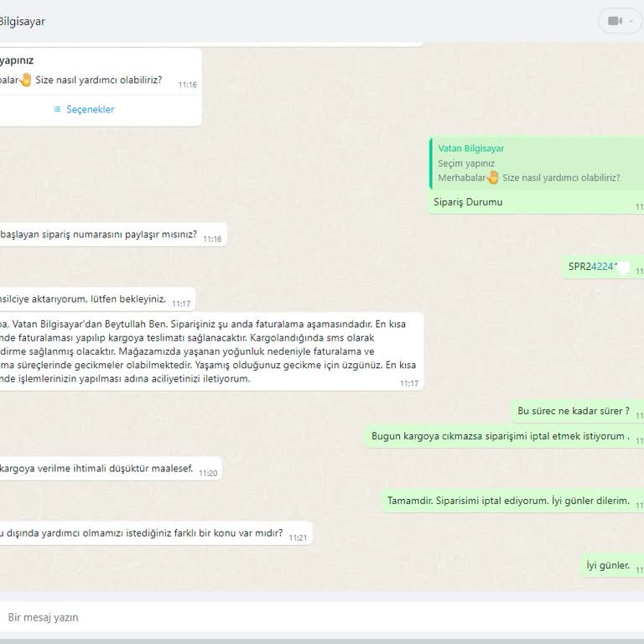
Task: Select the 'Sipariş Durumu' message text
Action: point(468,202)
